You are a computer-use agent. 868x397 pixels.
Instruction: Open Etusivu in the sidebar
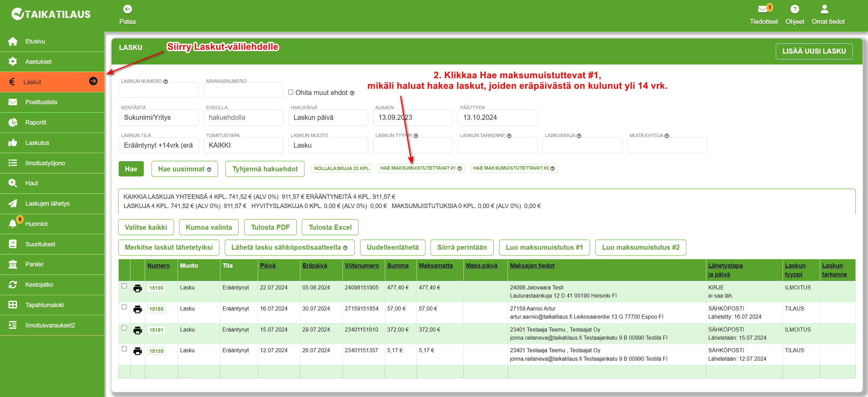click(52, 41)
